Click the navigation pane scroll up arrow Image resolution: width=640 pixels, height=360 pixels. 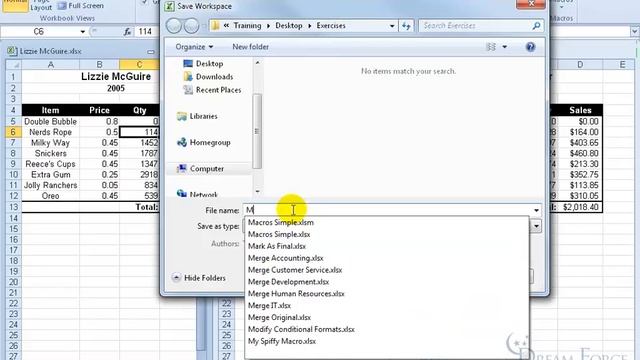click(x=257, y=62)
